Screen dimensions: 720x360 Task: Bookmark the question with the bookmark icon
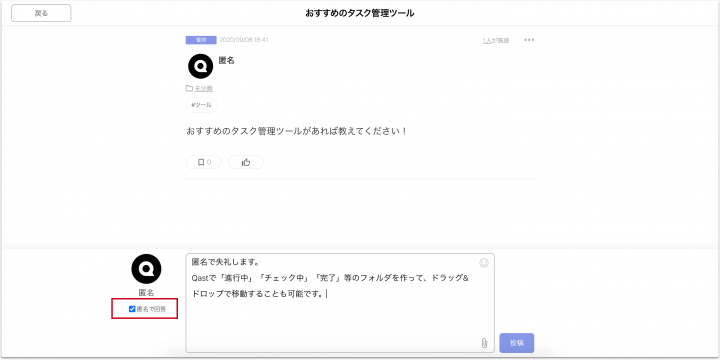[204, 162]
